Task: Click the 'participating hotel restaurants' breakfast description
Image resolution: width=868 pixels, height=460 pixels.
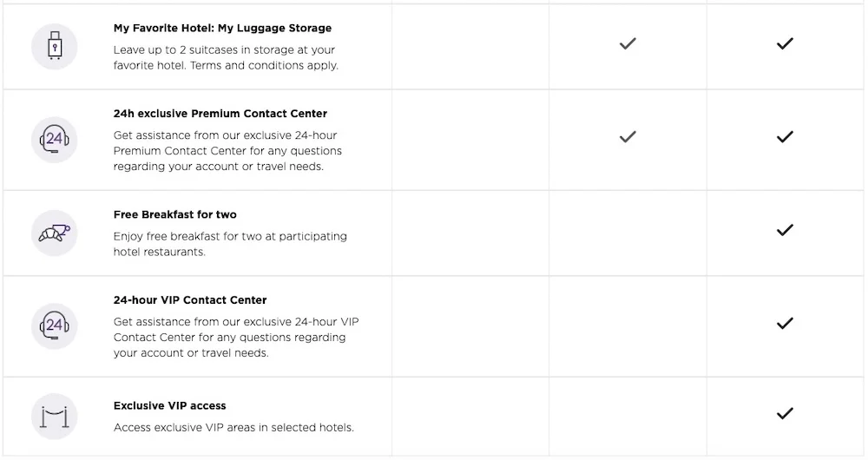Action: (230, 244)
